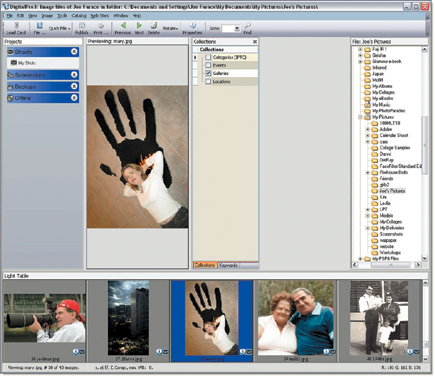Click info badge on selected handprint thumbnail
This screenshot has width=435, height=377.
point(243,352)
